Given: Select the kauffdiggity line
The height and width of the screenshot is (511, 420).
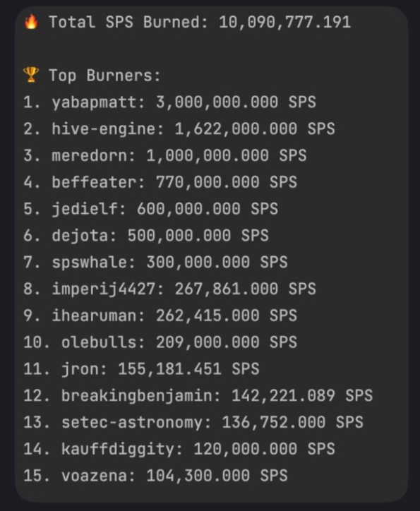Looking at the screenshot, I should point(179,450).
